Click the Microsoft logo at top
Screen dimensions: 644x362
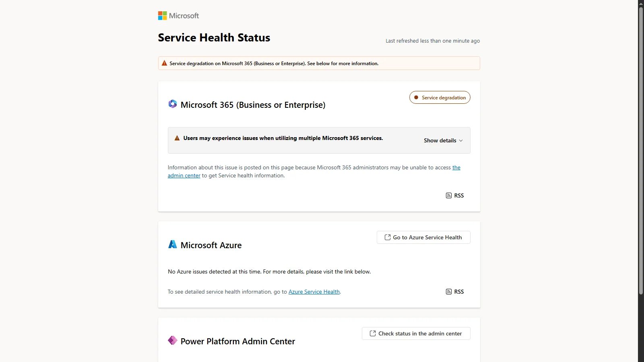(178, 16)
